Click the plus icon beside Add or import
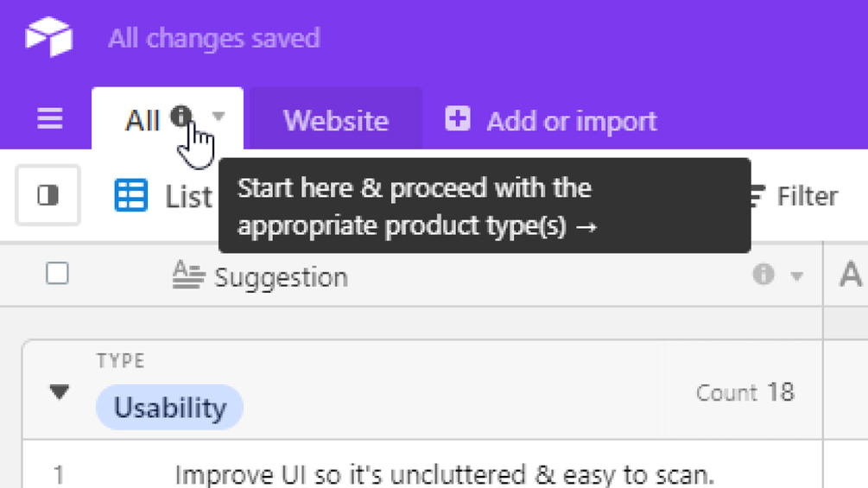Screen dimensions: 868x488 coord(458,119)
